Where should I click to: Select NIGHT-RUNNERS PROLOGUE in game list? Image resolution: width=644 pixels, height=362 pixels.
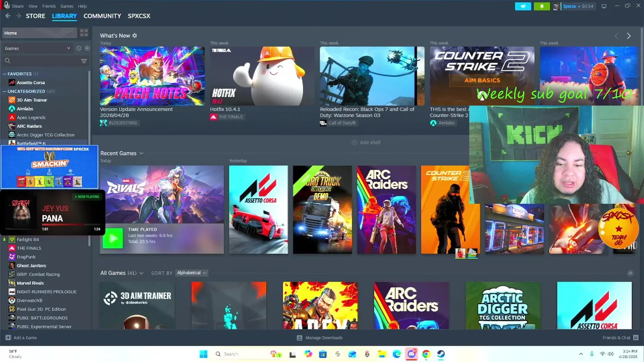tap(47, 292)
